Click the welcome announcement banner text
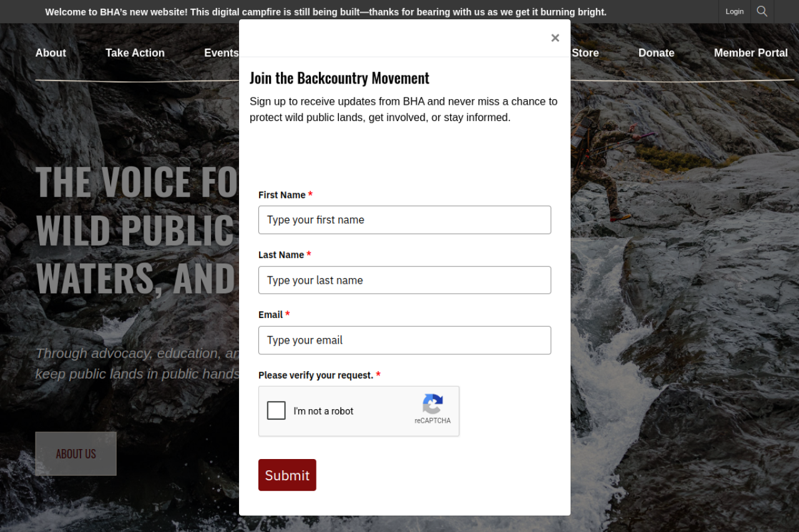Image resolution: width=799 pixels, height=532 pixels. coord(326,12)
